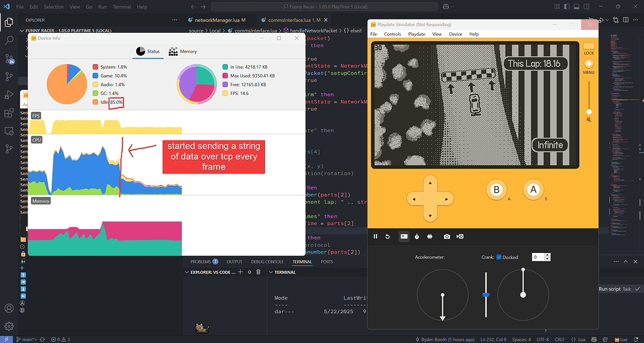Delete pet with the trash icon

point(258,272)
